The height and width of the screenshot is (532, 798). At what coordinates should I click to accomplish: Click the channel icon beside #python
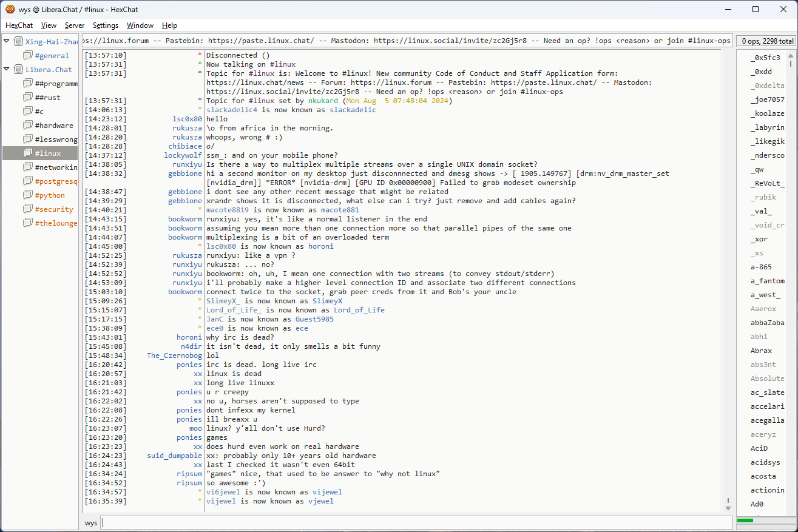[28, 195]
